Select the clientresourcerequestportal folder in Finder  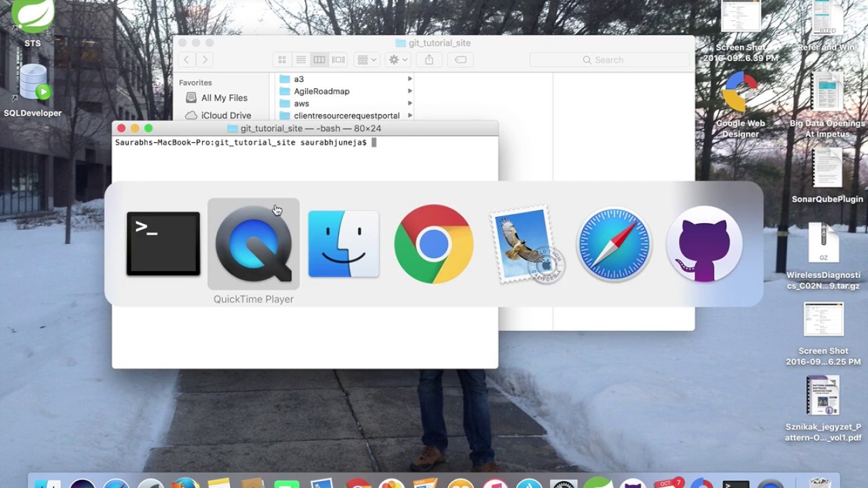click(x=345, y=115)
